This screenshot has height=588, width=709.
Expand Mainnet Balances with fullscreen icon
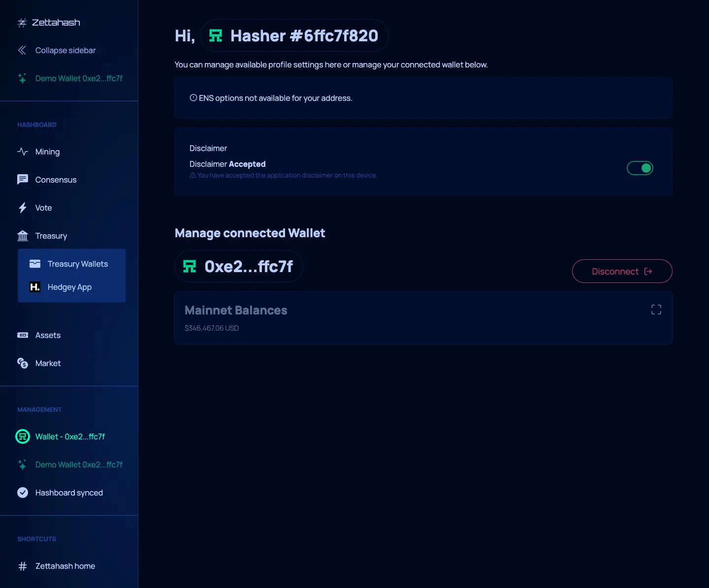pos(656,309)
